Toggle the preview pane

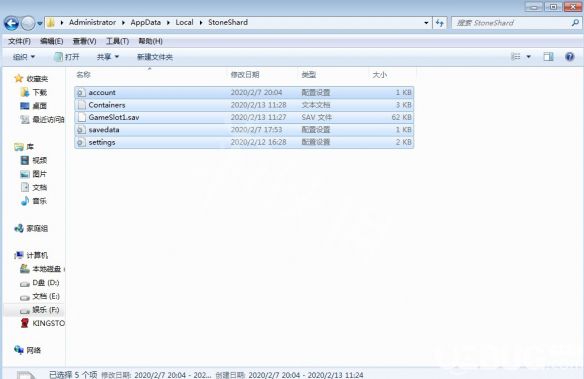(548, 57)
